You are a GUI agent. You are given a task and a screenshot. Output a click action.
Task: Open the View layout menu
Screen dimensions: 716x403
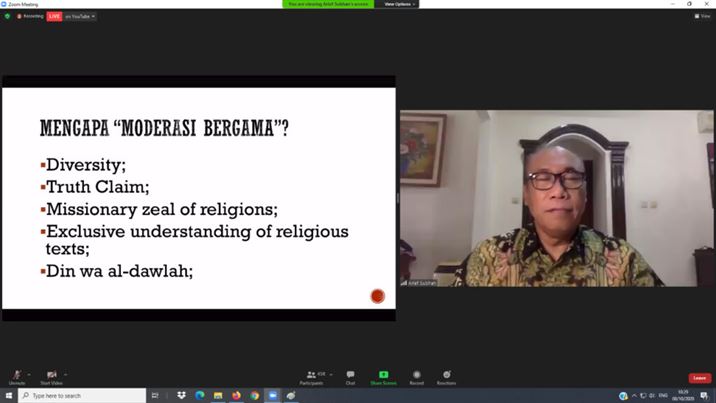pos(703,16)
